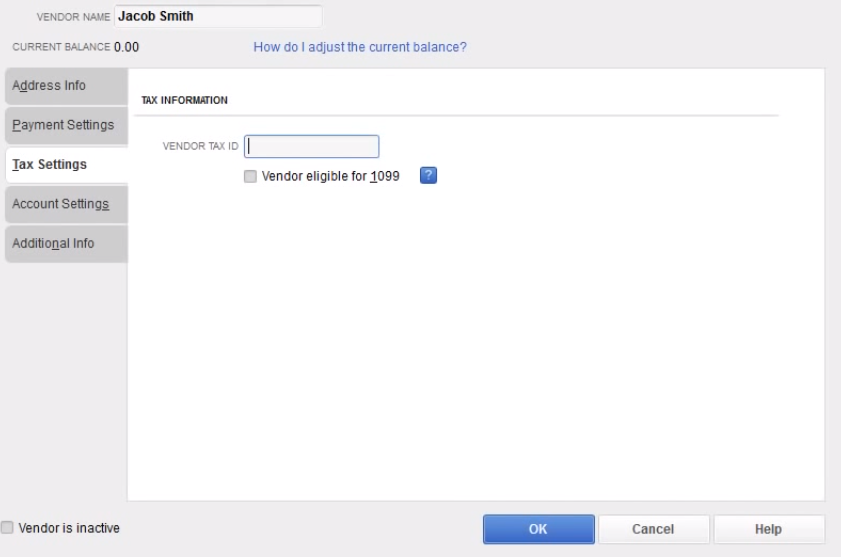
Task: Open 'How do I adjust the current balance?' link
Action: click(x=360, y=47)
